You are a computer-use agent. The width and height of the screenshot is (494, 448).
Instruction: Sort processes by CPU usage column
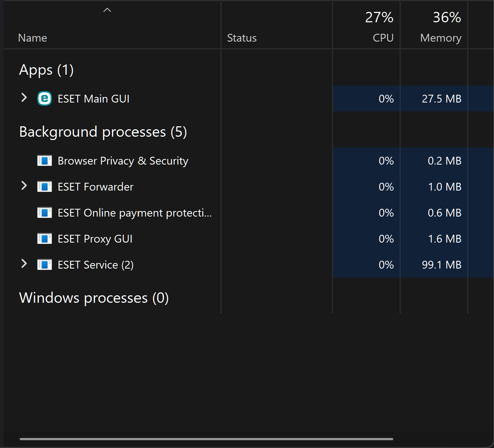coord(383,38)
